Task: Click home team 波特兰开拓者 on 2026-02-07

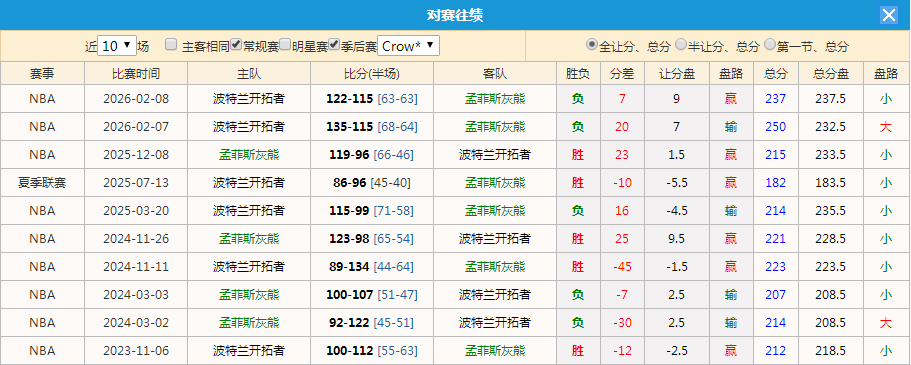Action: pyautogui.click(x=249, y=127)
